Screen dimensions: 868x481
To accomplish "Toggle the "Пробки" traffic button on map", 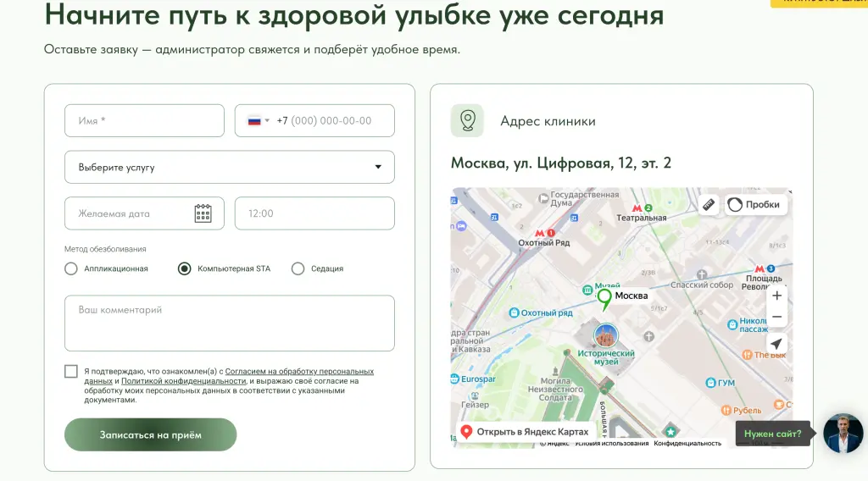I will [x=755, y=205].
